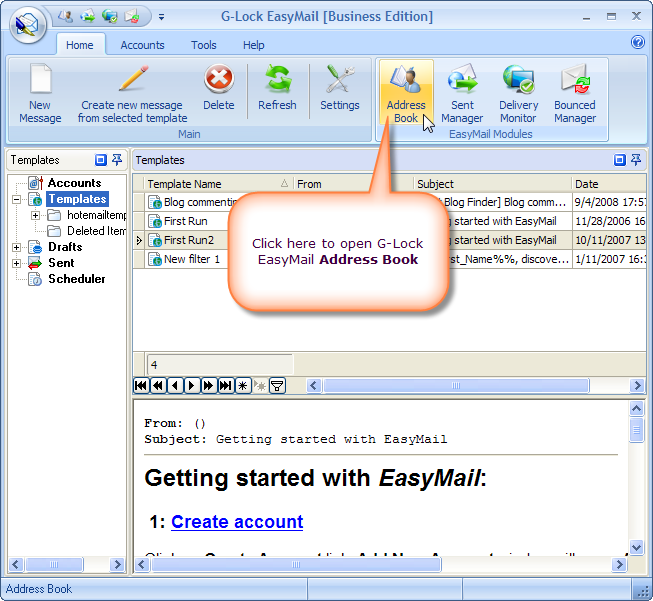Refresh the template list

pos(277,88)
